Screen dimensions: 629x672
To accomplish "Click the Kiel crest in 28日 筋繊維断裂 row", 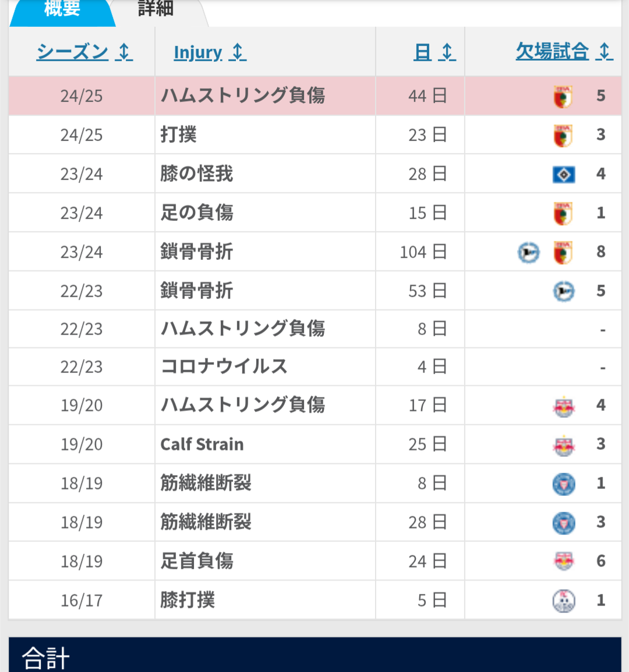I will [563, 523].
